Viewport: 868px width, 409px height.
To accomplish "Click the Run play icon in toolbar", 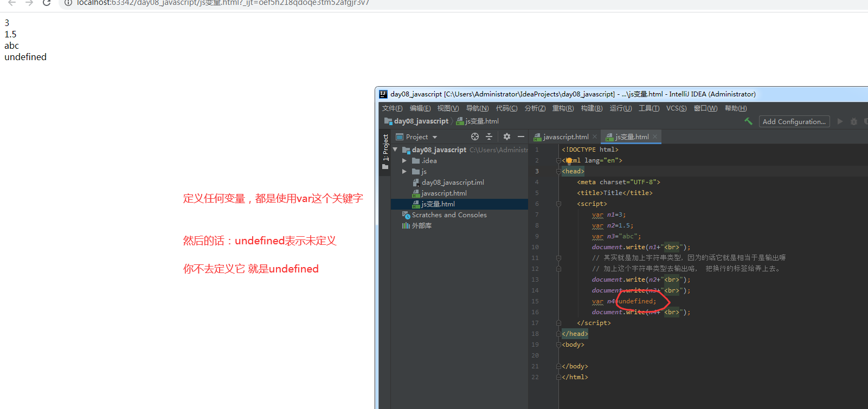I will (x=840, y=121).
